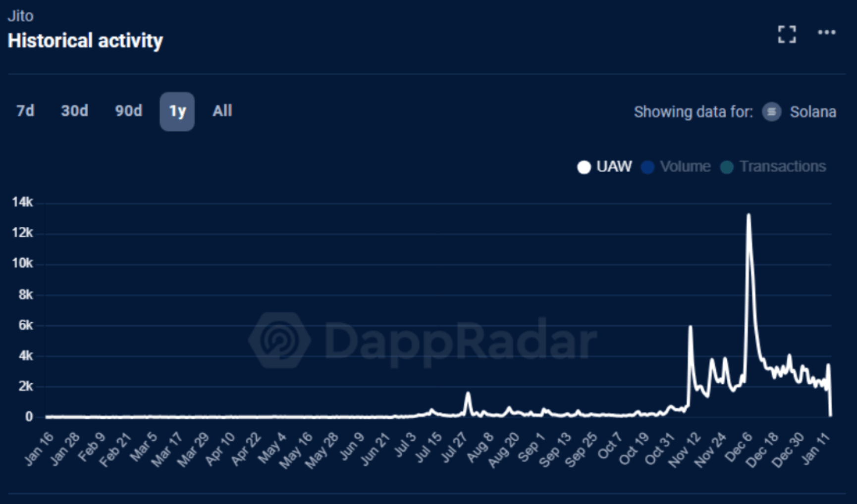This screenshot has width=857, height=504.
Task: Click the blue Volume legend dot
Action: 647,167
